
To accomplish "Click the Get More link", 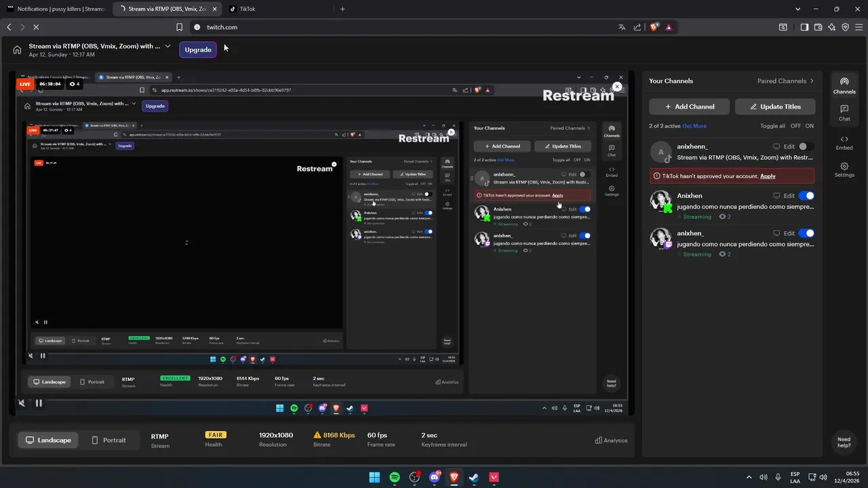I will pos(694,126).
